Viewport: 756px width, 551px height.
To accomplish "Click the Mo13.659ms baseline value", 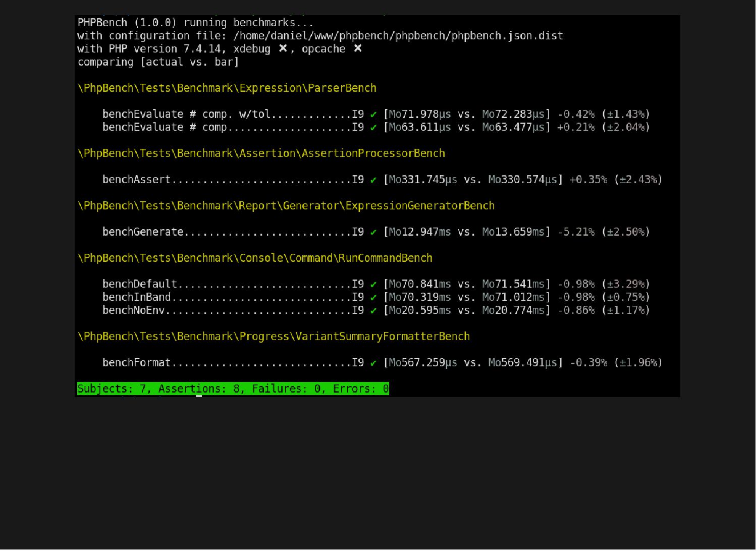I will click(x=513, y=232).
